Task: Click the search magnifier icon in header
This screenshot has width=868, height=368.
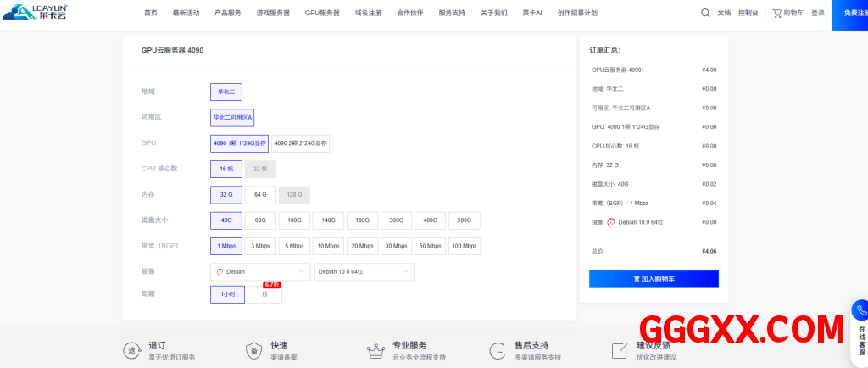Action: click(705, 13)
